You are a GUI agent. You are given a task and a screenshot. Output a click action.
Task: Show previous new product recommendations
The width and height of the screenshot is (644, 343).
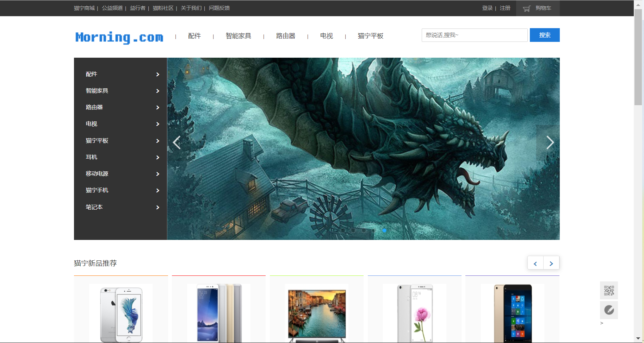(535, 263)
